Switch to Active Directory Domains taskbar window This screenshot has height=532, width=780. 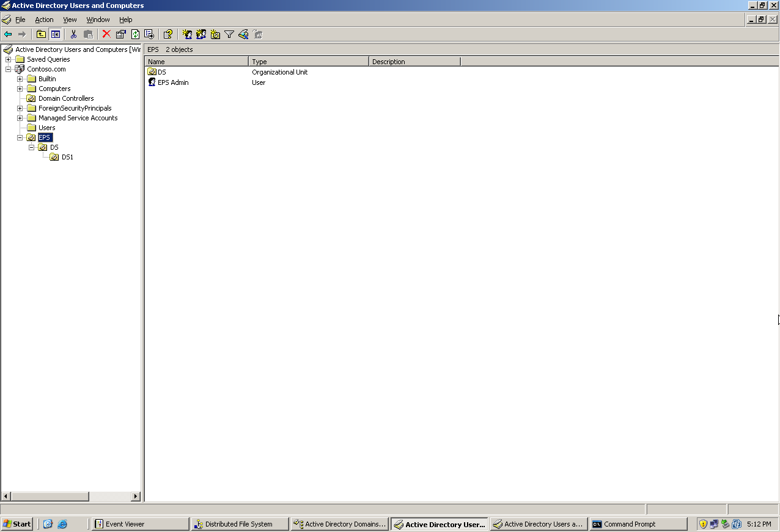[x=339, y=524]
